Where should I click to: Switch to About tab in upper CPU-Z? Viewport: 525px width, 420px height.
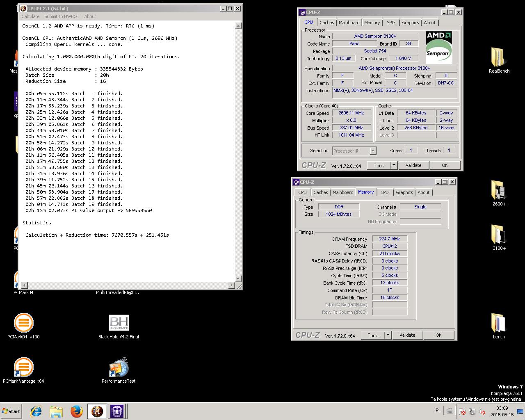tap(430, 23)
